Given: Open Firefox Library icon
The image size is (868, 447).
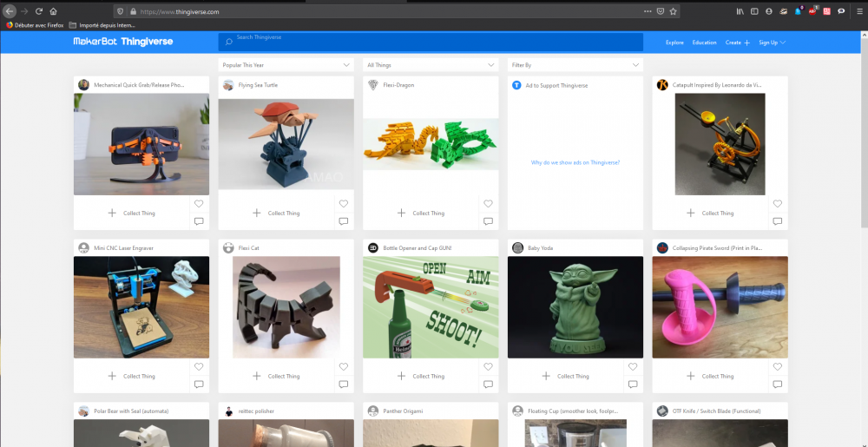Looking at the screenshot, I should pos(740,11).
